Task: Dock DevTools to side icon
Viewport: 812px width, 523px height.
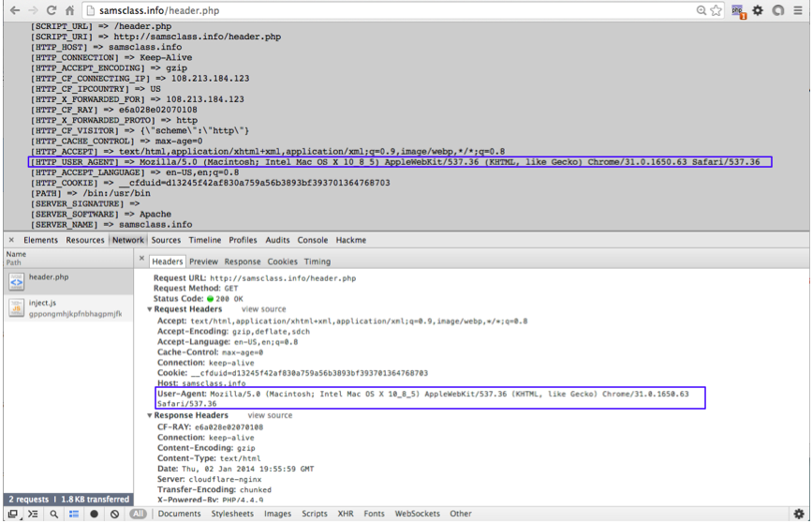Action: click(x=13, y=514)
